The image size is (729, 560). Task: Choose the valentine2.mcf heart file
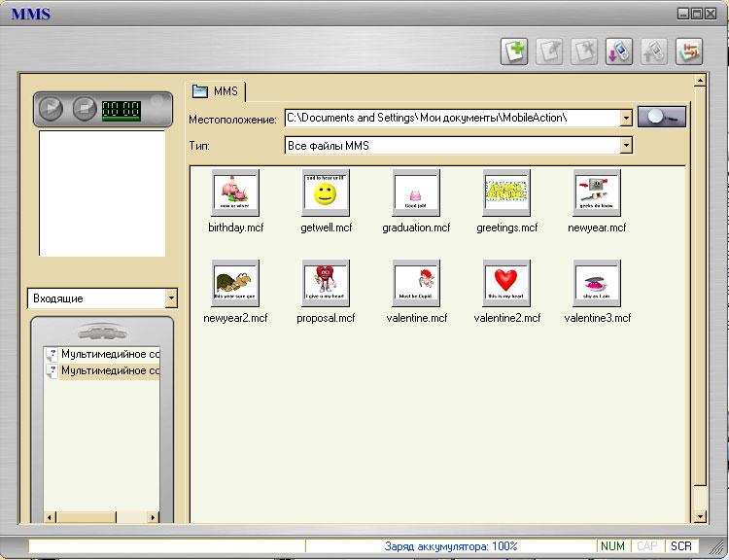click(506, 283)
